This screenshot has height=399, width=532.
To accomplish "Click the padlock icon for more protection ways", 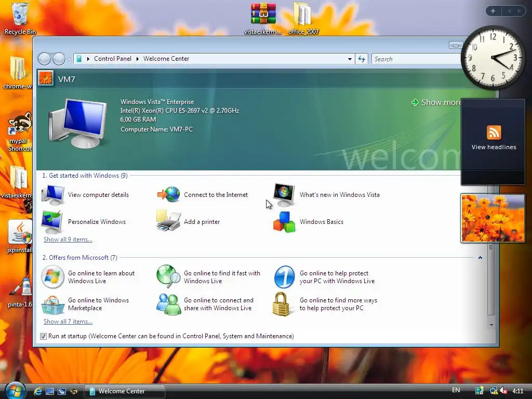I will (281, 304).
